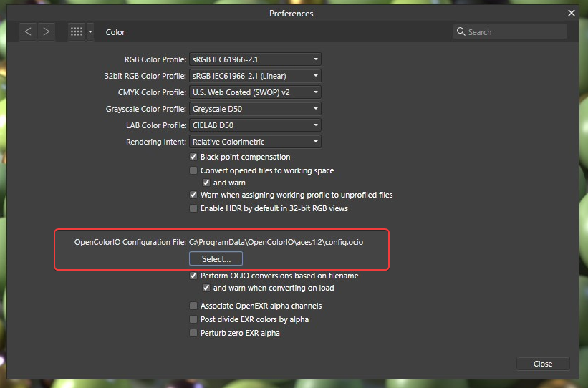Open 32bit RGB Color Profile dropdown
Image resolution: width=588 pixels, height=388 pixels.
click(x=255, y=76)
